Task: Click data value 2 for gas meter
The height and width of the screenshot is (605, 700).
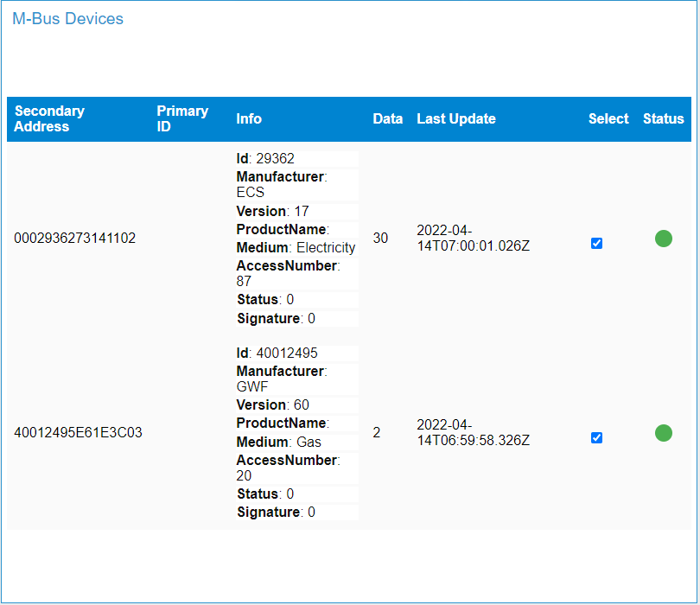Action: pos(376,432)
